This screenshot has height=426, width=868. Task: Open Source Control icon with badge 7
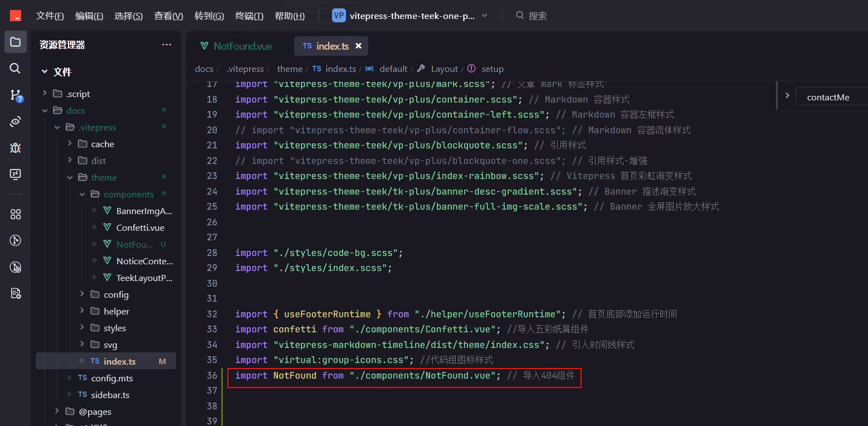click(16, 95)
